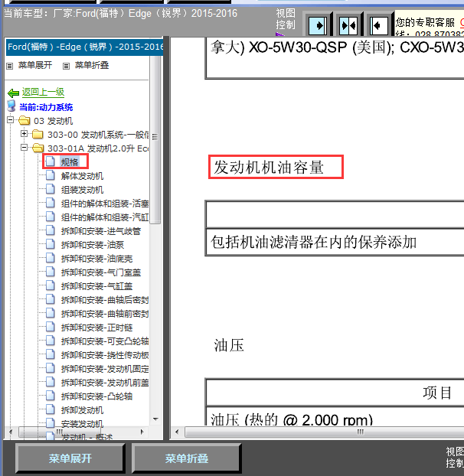Expand the 303-00 发动机系统 folder
The height and width of the screenshot is (476, 464).
[25, 134]
